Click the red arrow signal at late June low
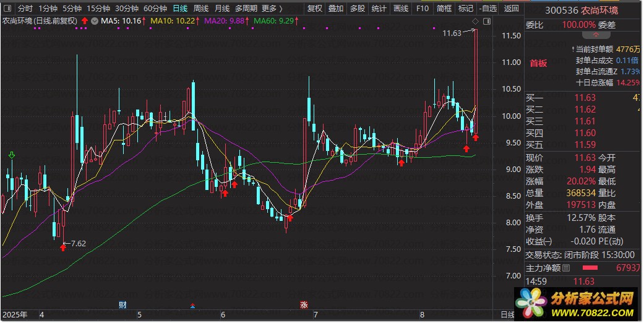The image size is (644, 323). click(x=290, y=217)
